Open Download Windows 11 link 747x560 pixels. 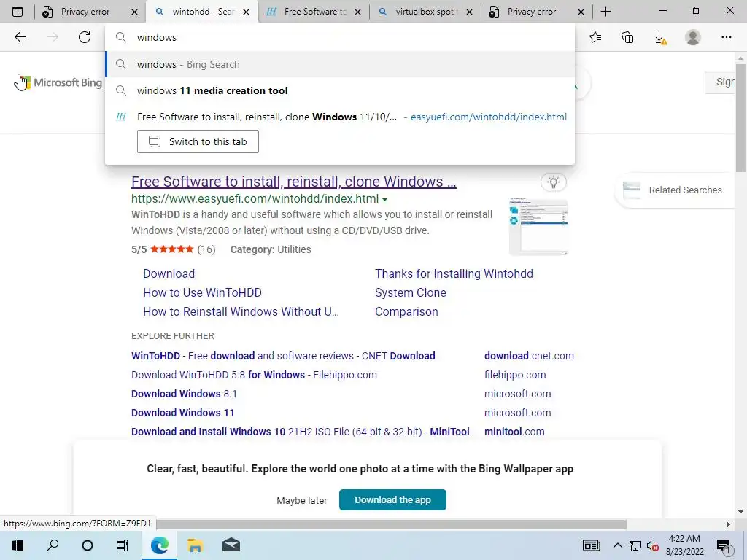[183, 413]
